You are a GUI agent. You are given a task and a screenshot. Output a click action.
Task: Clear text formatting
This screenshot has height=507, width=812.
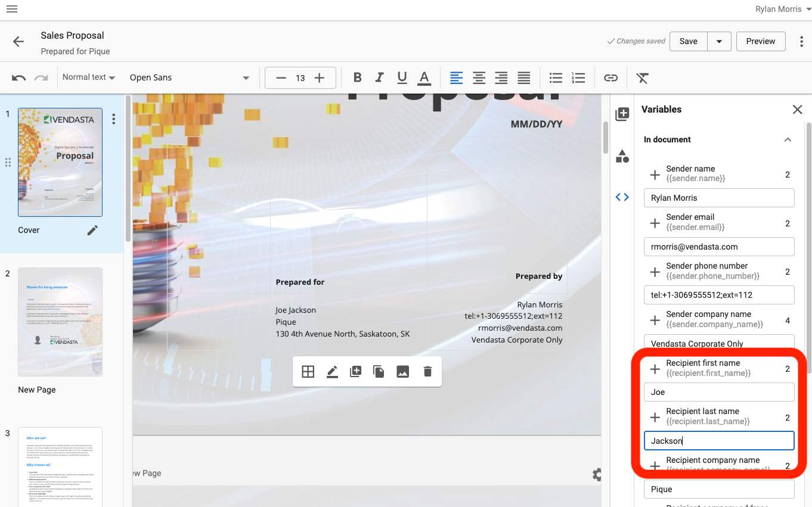coord(642,78)
